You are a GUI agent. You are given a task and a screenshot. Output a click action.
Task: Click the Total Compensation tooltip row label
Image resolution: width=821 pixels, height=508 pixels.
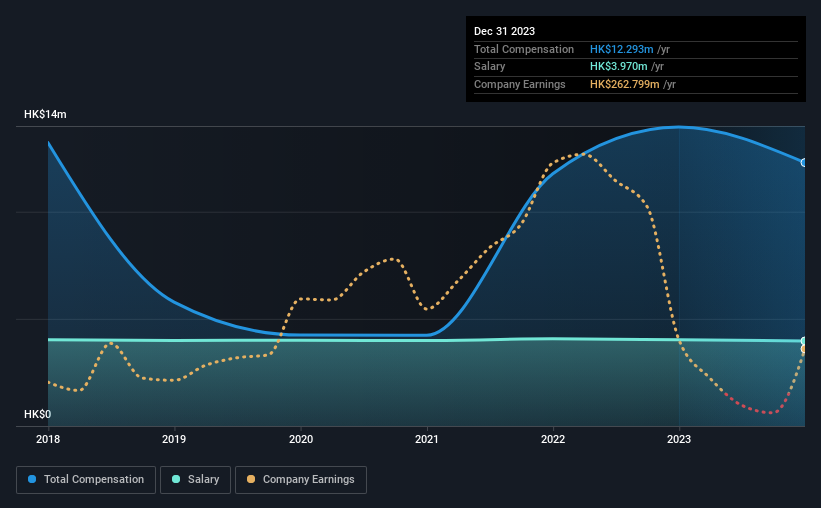[524, 49]
